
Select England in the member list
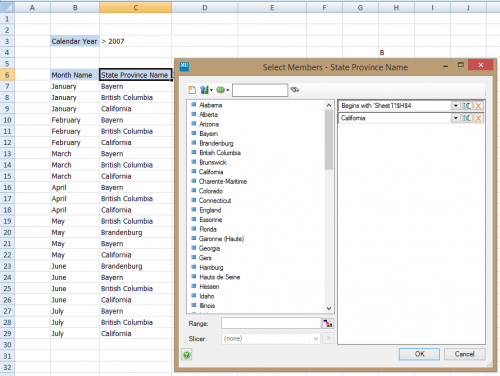pos(210,210)
